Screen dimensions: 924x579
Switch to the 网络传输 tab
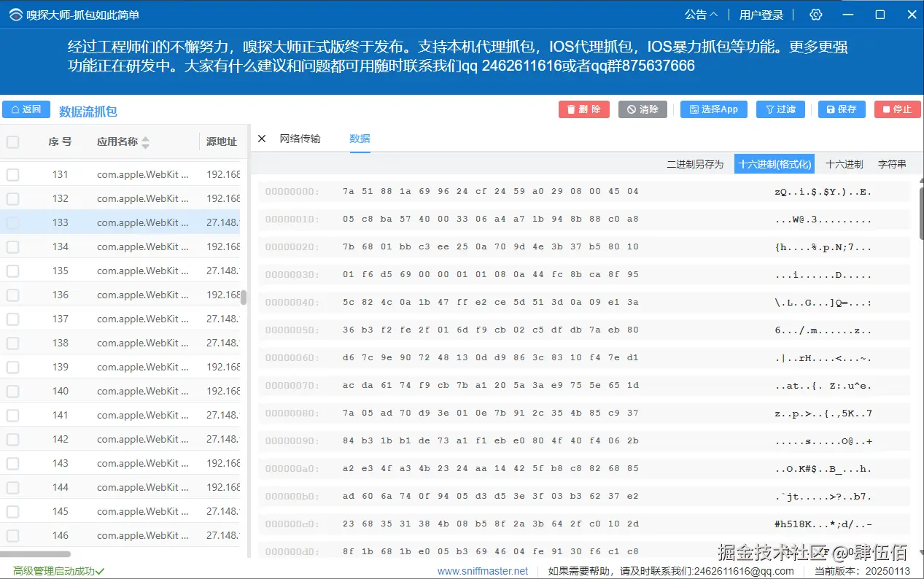tap(300, 138)
